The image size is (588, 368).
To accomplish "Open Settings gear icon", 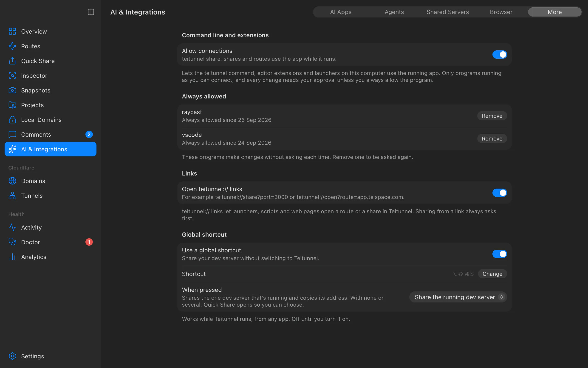I will [12, 356].
